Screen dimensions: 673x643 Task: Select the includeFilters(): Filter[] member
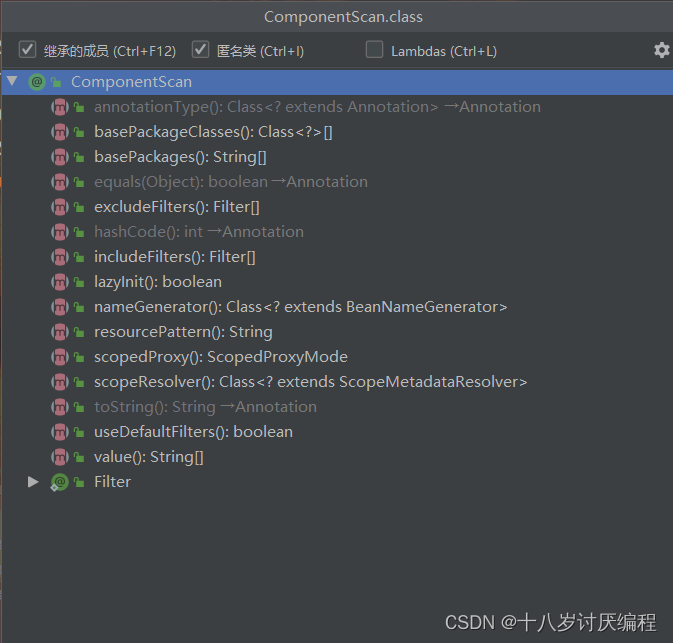(175, 257)
